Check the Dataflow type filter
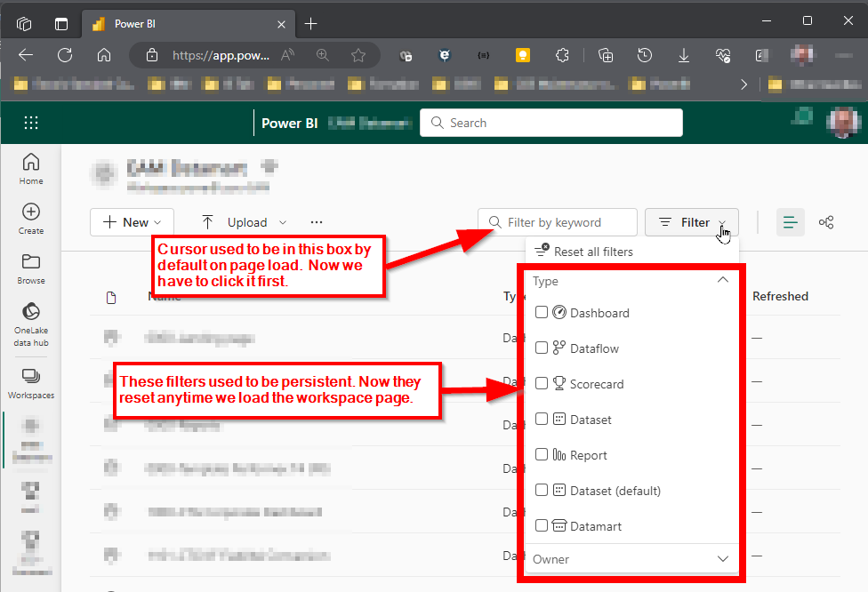 click(542, 348)
